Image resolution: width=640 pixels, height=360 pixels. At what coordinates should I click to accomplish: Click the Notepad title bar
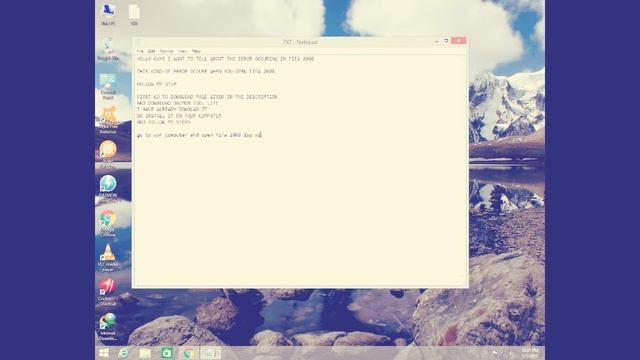[300, 42]
